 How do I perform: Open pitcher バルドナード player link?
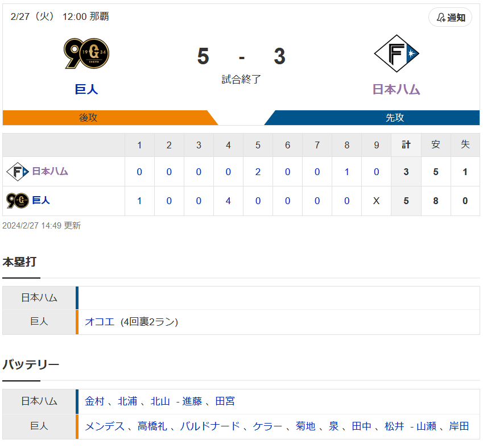click(210, 426)
